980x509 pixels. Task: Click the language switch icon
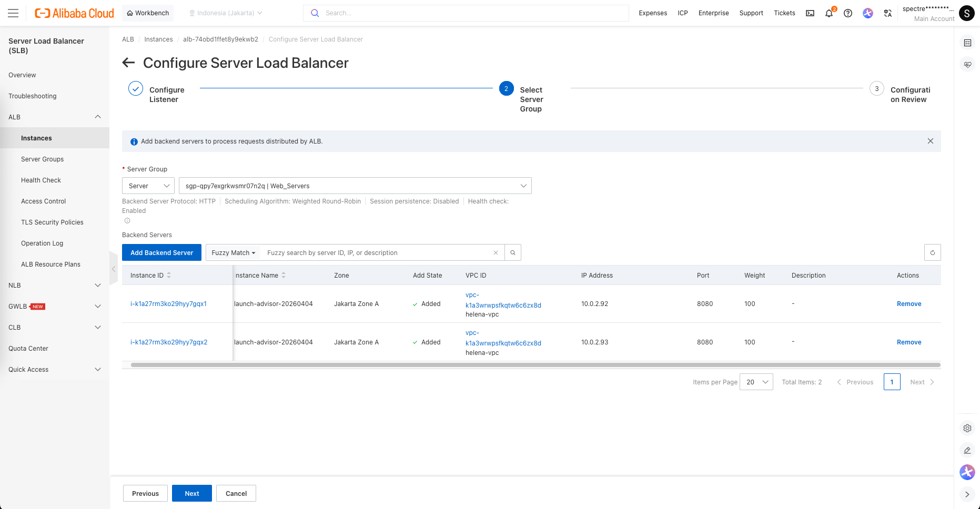point(888,13)
